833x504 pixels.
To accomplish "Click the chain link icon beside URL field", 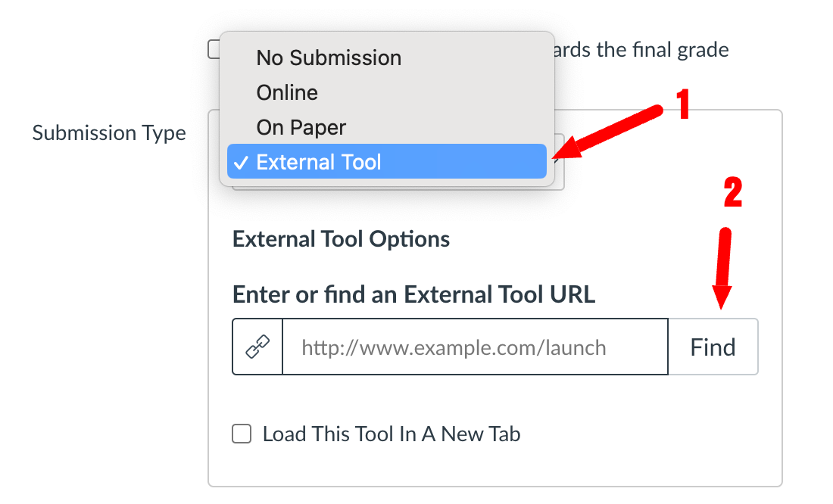I will [x=257, y=347].
